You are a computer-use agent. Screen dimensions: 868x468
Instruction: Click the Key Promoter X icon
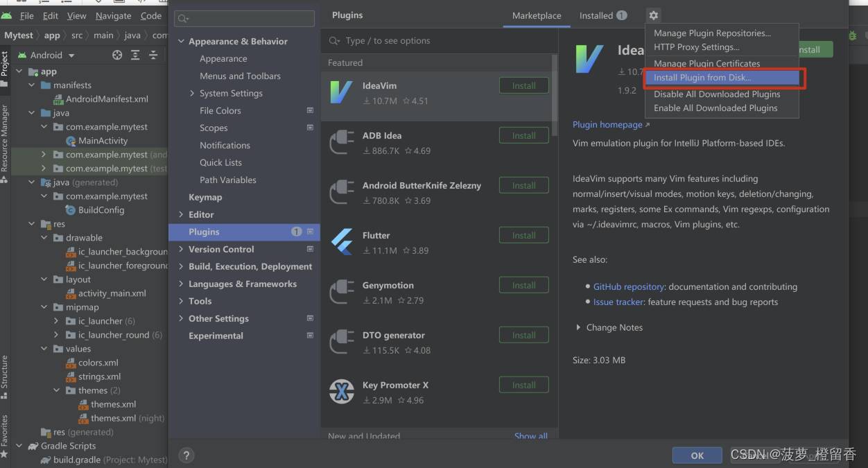click(x=341, y=392)
